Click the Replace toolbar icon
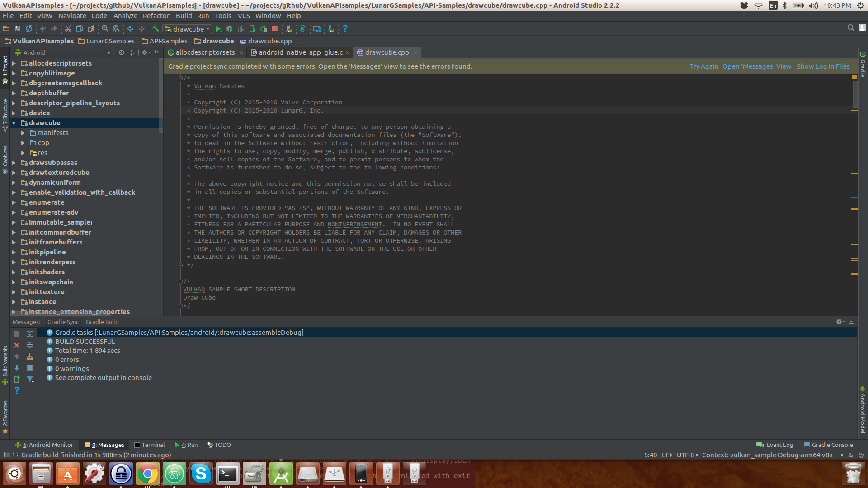This screenshot has height=488, width=868. (x=116, y=28)
